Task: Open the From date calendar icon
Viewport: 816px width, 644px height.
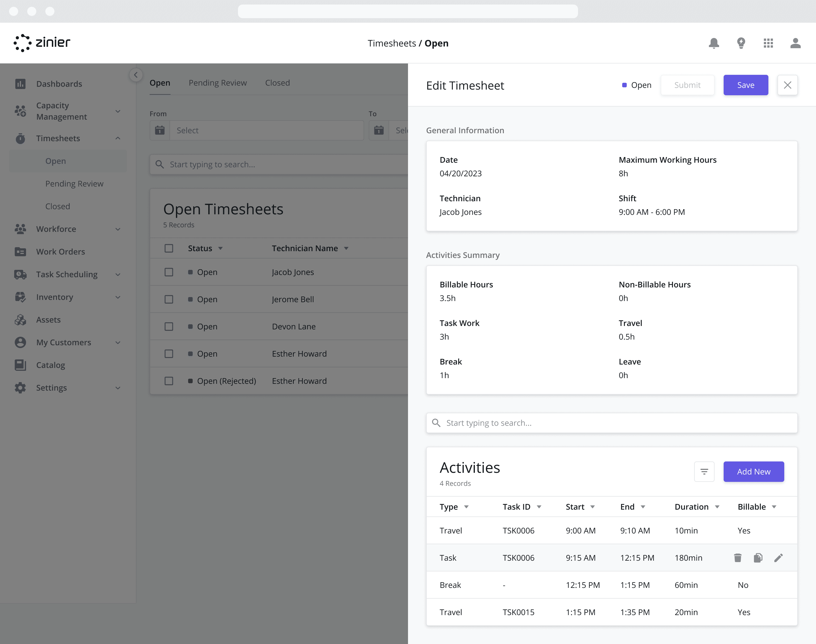Action: click(x=160, y=130)
